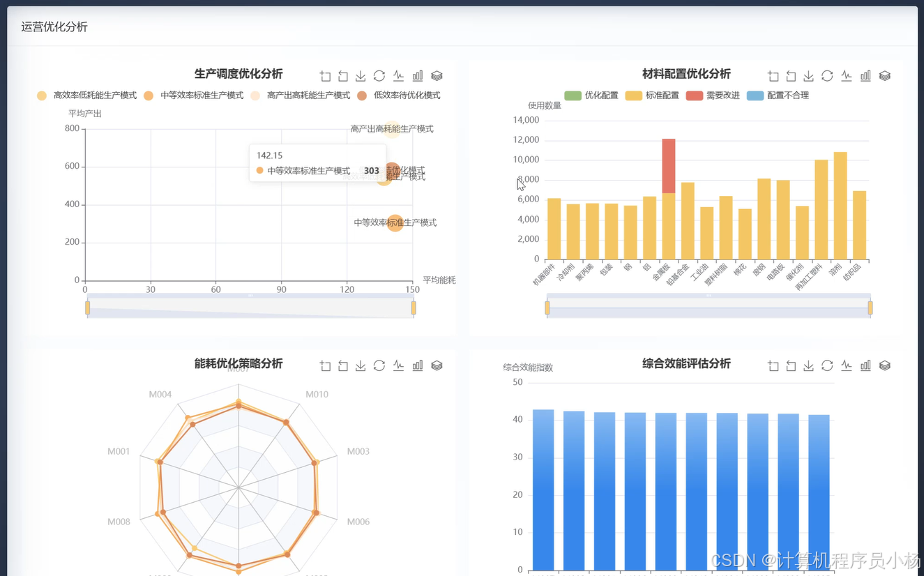Toggle stack mode in 综合效能评估分析 chart
The width and height of the screenshot is (924, 576).
tap(884, 366)
